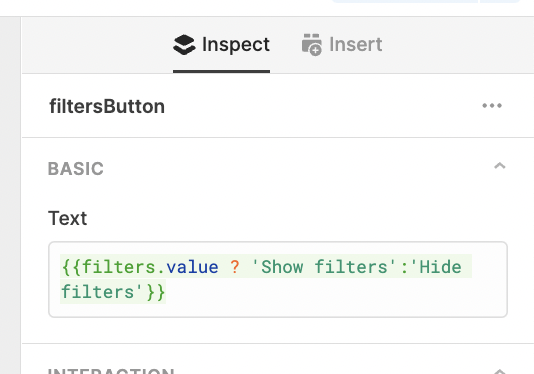The image size is (534, 374).
Task: Collapse the INTERACTION section chevron
Action: click(500, 371)
